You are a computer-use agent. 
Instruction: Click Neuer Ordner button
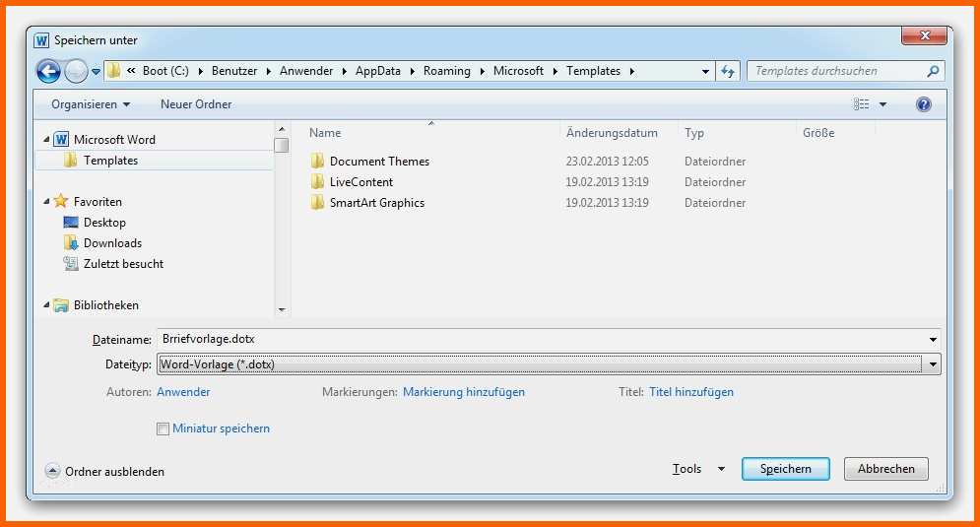196,104
